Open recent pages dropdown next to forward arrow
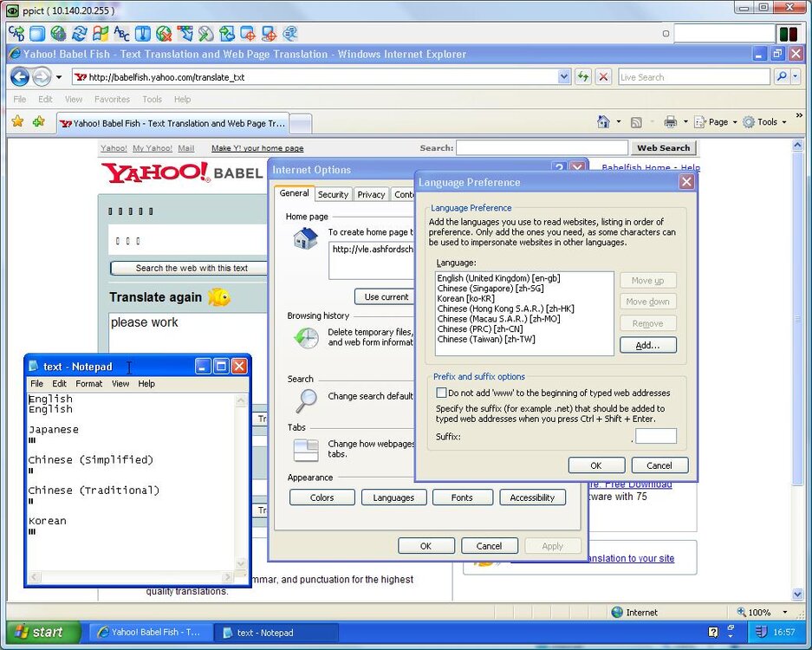Screen dimensions: 812x650 tap(59, 77)
